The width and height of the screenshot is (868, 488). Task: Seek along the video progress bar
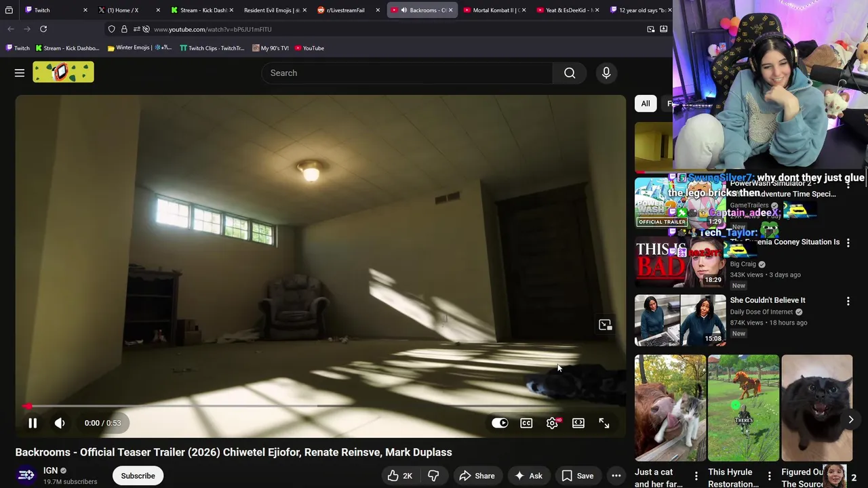[320, 407]
